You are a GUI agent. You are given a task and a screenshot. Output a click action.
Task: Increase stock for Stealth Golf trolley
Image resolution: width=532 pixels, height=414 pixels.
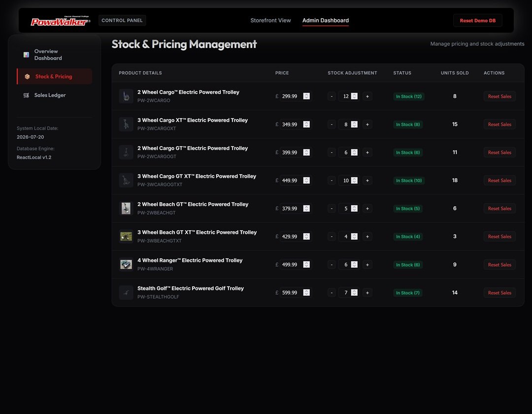coord(367,292)
